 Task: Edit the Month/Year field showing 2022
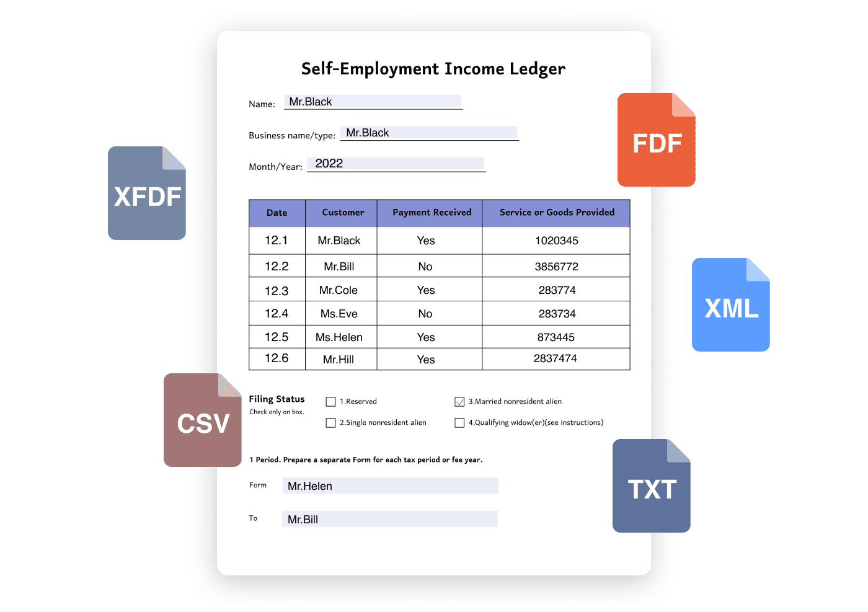pos(396,164)
